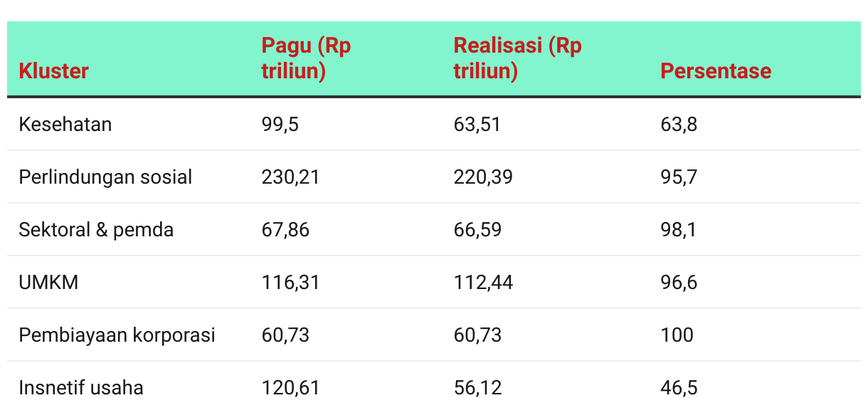Viewport: 868px width, 420px height.
Task: Click the Realisasi (Rp triliun) header
Action: [x=517, y=58]
